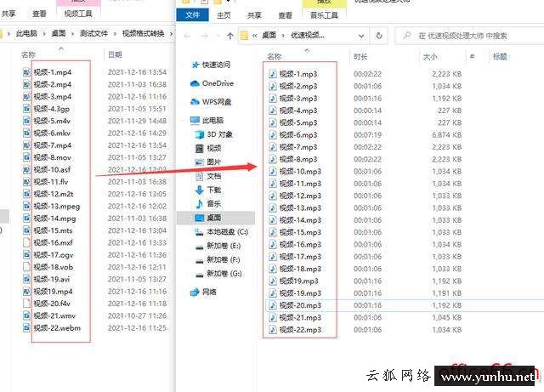Go back with the right window's back arrow
The height and width of the screenshot is (392, 544).
pos(187,36)
